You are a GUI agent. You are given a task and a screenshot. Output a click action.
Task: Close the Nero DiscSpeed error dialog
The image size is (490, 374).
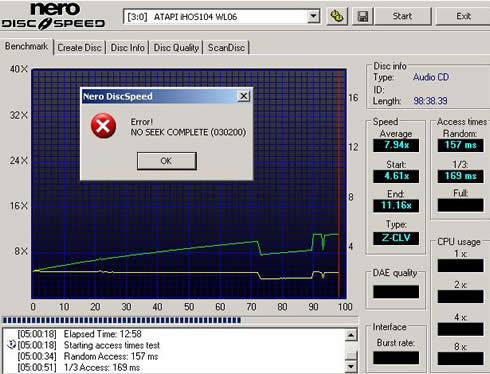click(x=244, y=96)
